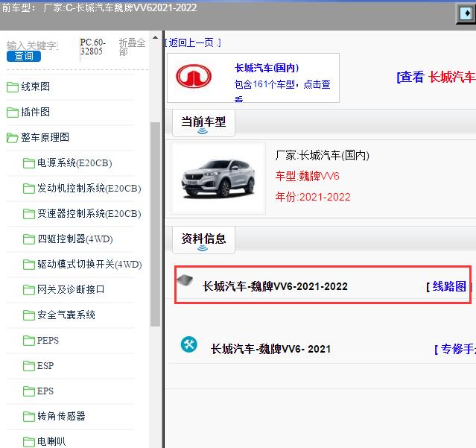Open the ESP tree item
This screenshot has height=448, width=476.
(x=45, y=366)
